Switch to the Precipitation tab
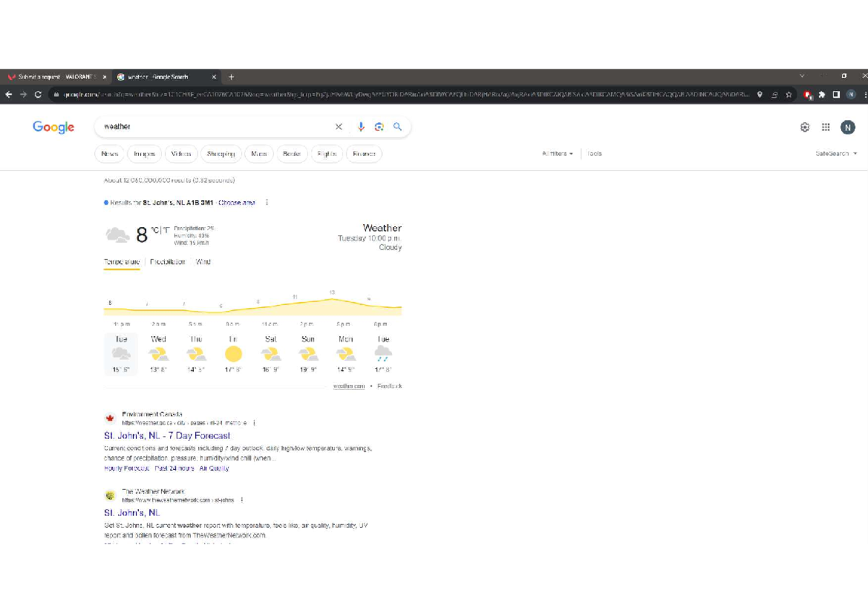Screen dimensions: 868x613 click(168, 262)
